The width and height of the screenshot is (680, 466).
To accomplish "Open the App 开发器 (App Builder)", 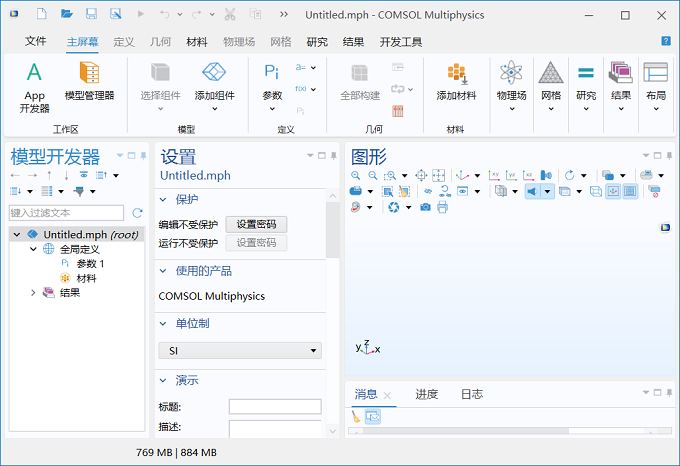I will 34,87.
